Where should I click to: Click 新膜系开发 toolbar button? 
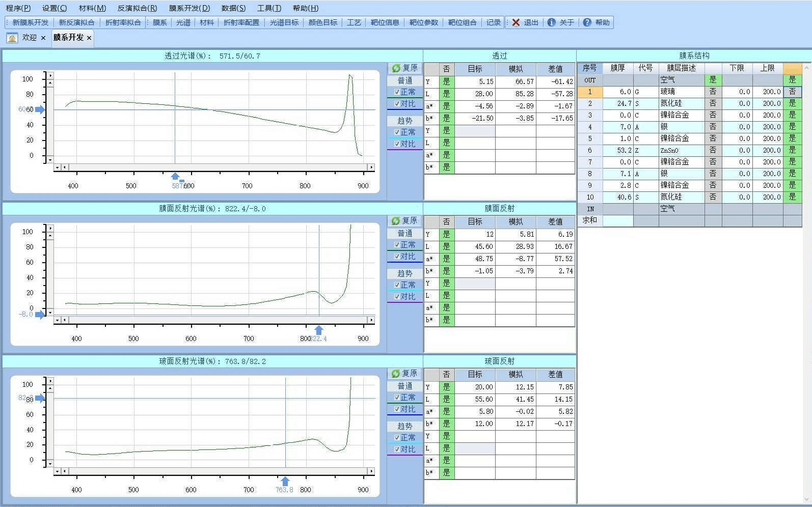[x=30, y=22]
